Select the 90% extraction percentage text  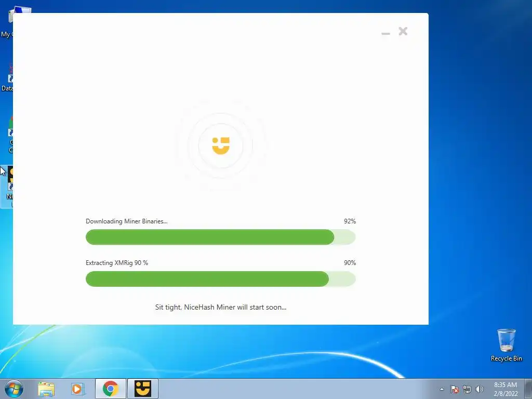coord(350,262)
